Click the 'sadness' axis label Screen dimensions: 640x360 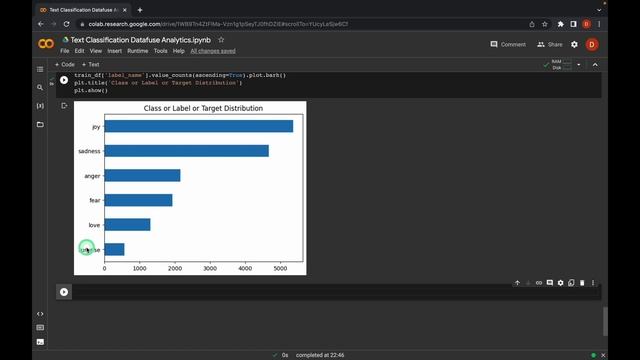coord(89,151)
